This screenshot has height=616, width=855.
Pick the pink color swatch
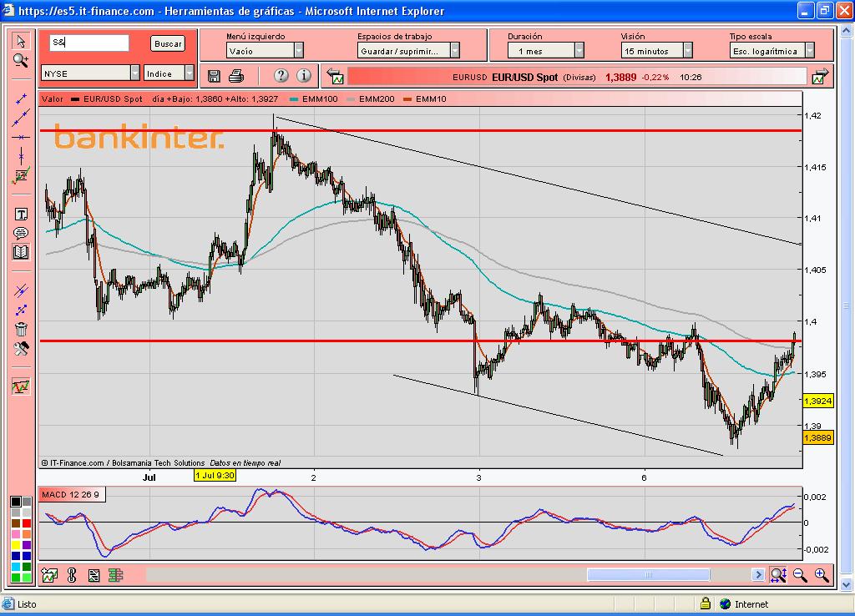[16, 534]
